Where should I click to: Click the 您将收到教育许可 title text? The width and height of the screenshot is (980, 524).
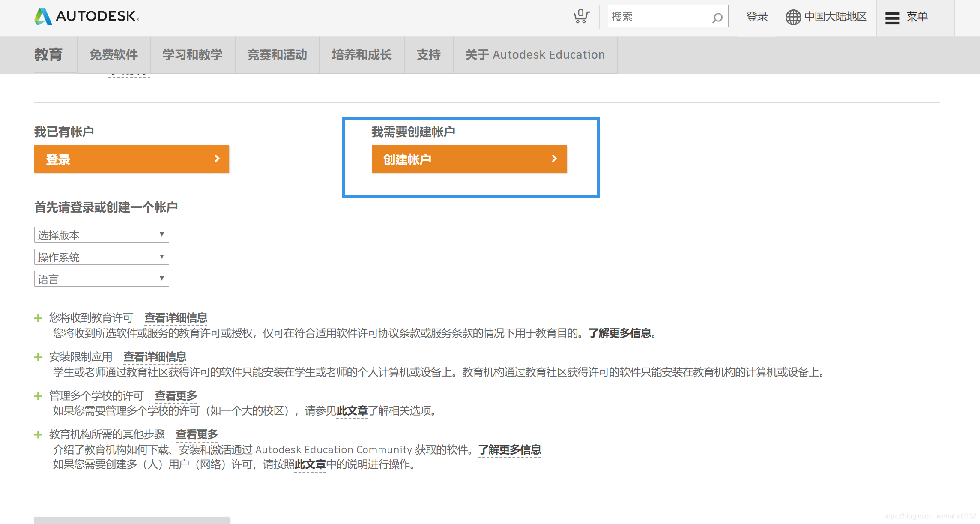[91, 318]
